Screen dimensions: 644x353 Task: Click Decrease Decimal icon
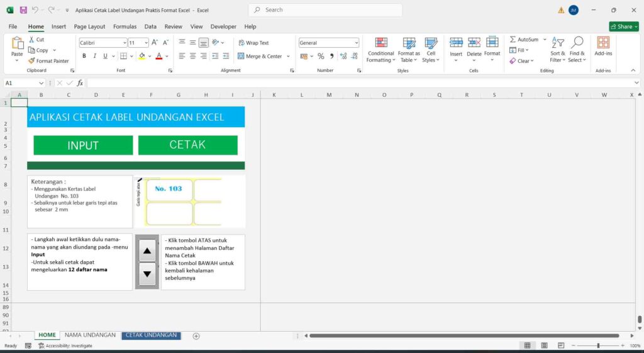point(355,56)
